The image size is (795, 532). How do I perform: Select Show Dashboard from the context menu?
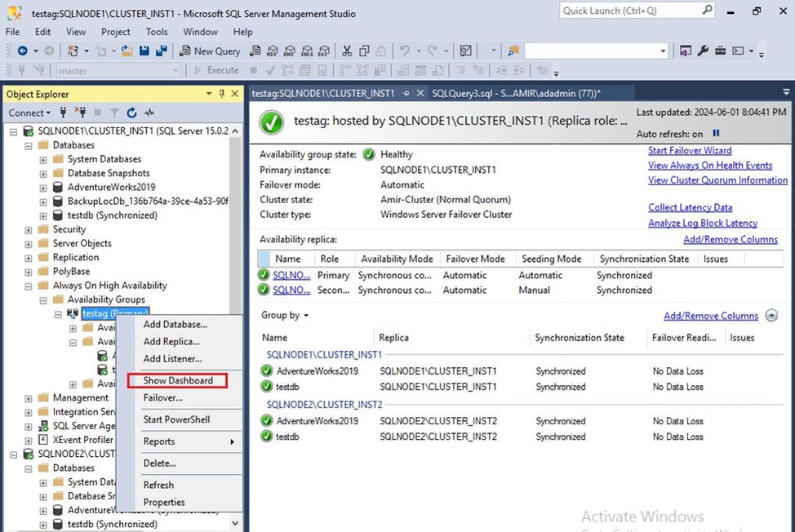pos(178,380)
